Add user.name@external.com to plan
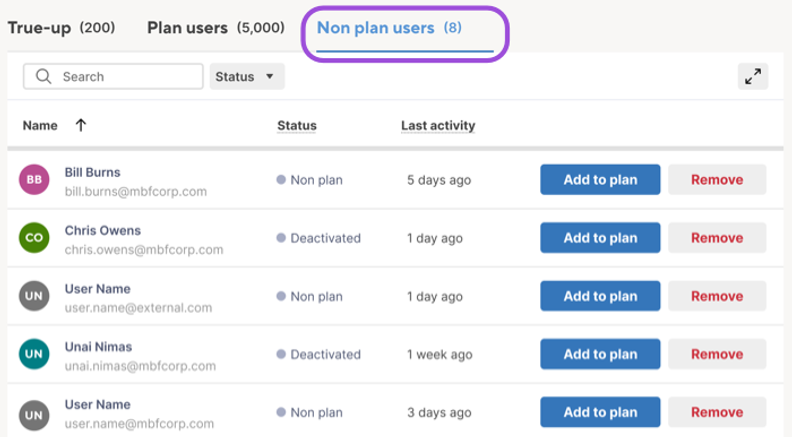The height and width of the screenshot is (437, 792). click(600, 296)
